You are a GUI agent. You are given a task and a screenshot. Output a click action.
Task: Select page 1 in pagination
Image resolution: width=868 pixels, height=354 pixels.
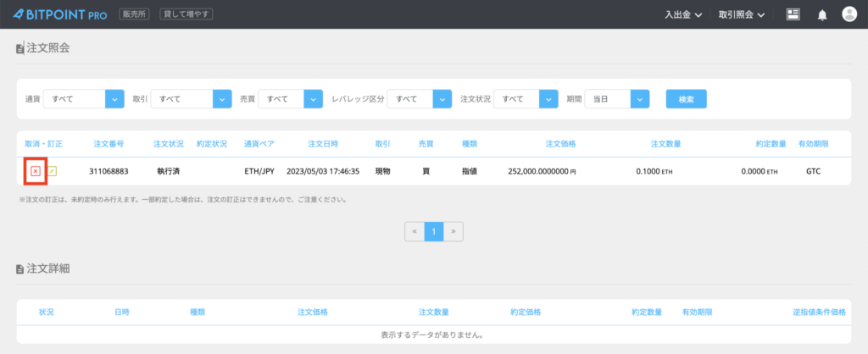[434, 232]
